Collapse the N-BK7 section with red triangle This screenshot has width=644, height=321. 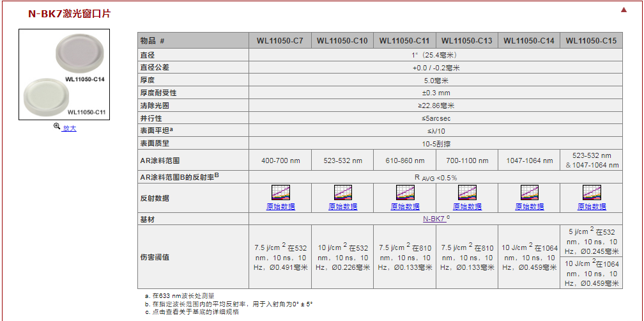pyautogui.click(x=624, y=10)
